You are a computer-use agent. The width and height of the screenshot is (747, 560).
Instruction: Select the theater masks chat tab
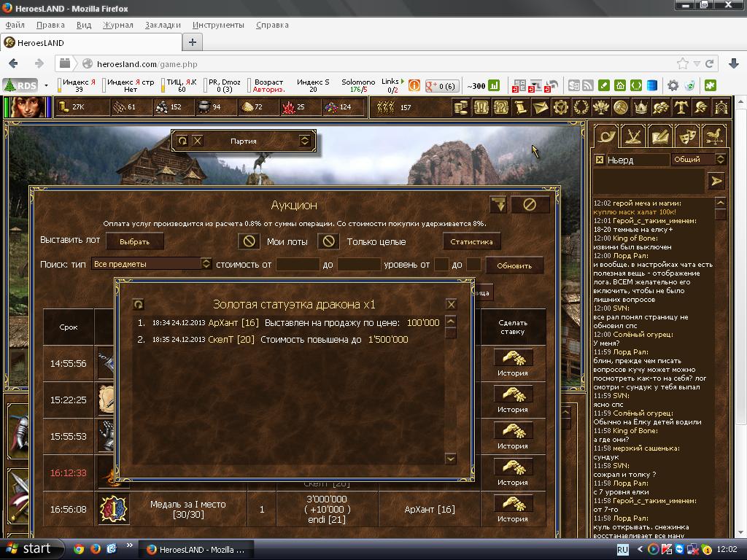[x=686, y=136]
